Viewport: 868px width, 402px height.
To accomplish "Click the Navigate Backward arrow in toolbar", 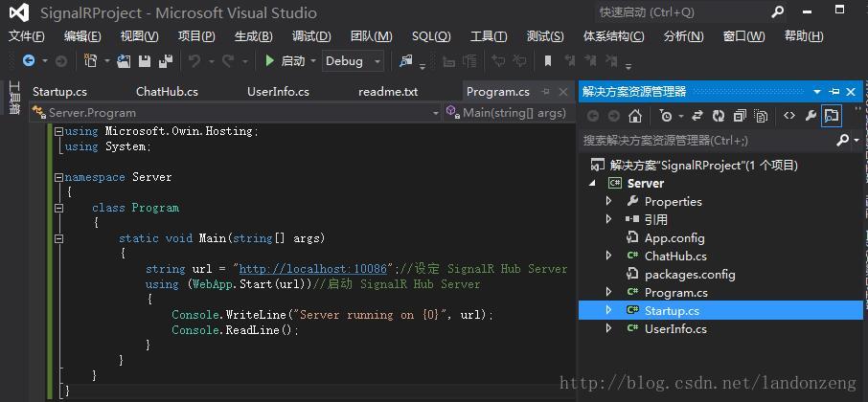I will 28,61.
